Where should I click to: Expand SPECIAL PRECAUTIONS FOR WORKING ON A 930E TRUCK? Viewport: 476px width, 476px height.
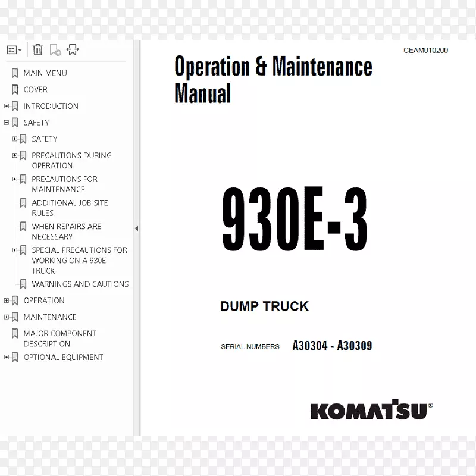(x=14, y=250)
